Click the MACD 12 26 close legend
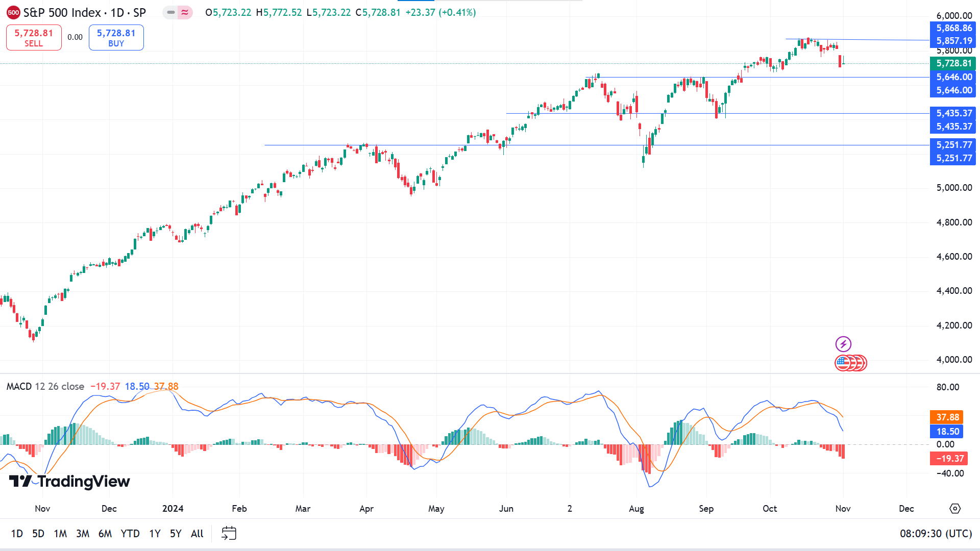This screenshot has width=980, height=551. click(x=45, y=386)
